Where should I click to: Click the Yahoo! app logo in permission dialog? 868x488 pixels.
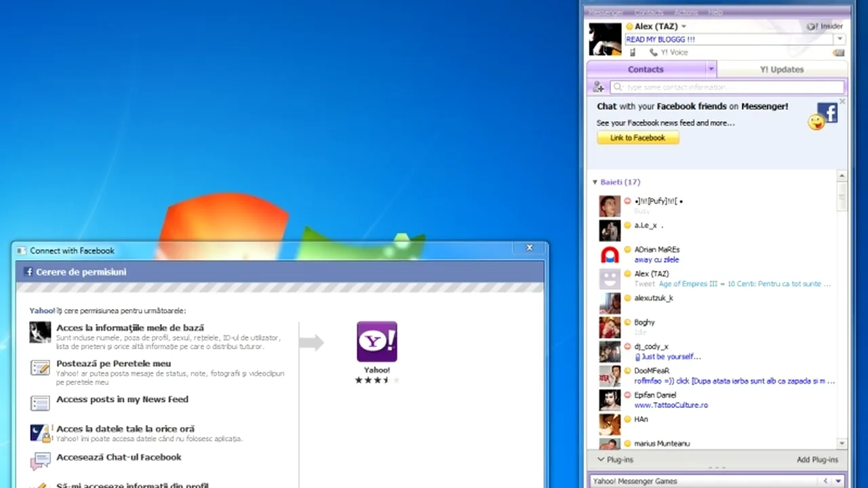tap(377, 342)
